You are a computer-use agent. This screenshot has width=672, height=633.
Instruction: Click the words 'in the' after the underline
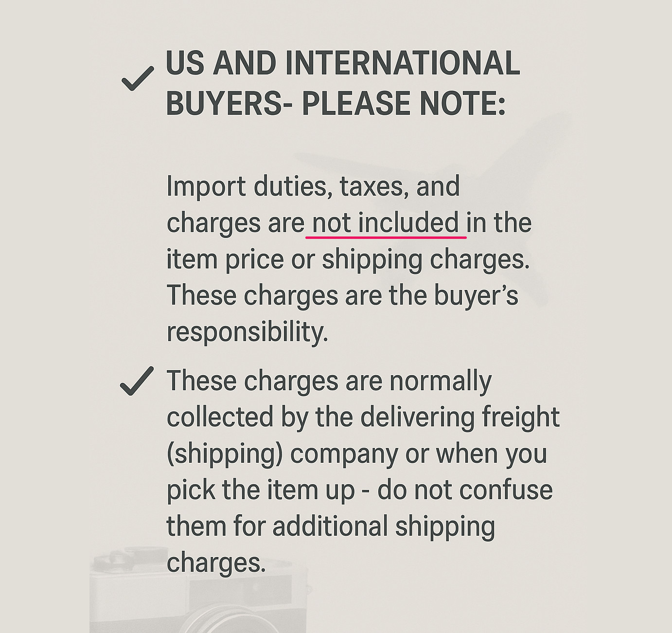point(499,223)
